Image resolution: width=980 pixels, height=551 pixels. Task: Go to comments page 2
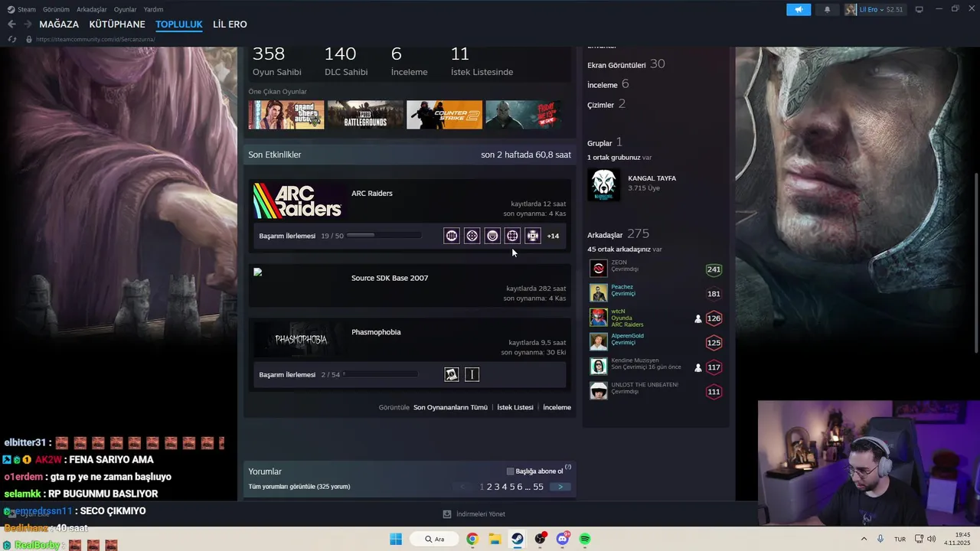(489, 487)
